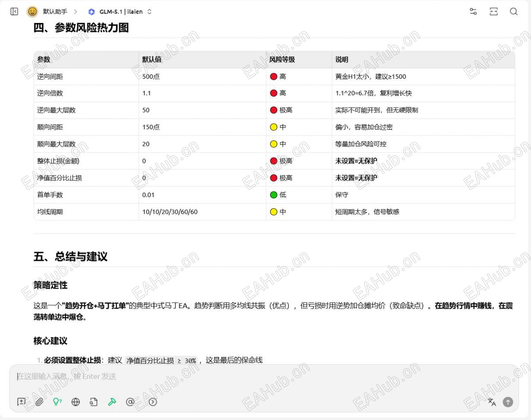Screen dimensions: 531x420
Task: Open the settings sliders icon at top right
Action: (x=473, y=12)
